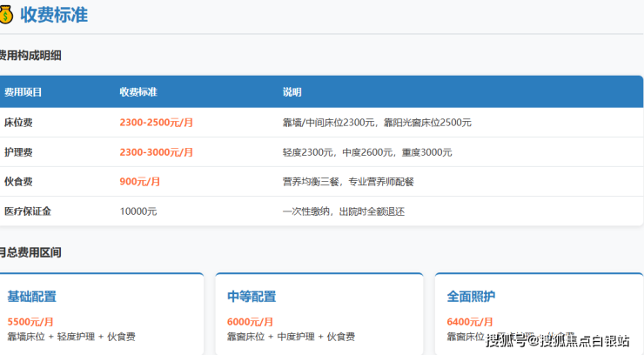This screenshot has height=355, width=644.
Task: Open the 中等配置 plan card title
Action: 252,297
